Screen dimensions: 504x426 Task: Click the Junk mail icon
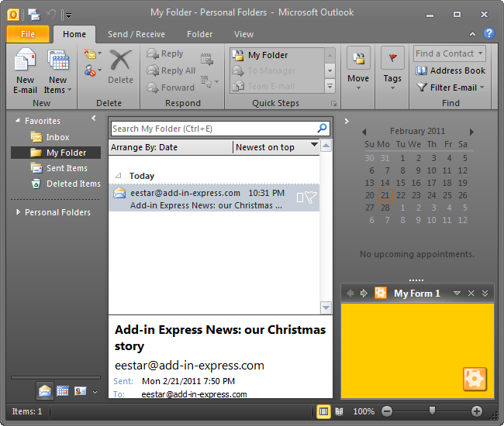92,70
